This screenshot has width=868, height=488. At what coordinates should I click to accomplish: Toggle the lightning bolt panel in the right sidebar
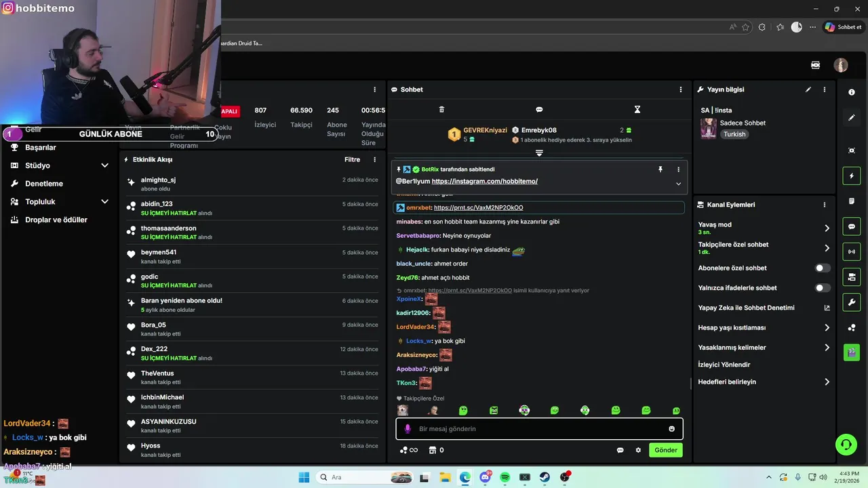point(852,176)
